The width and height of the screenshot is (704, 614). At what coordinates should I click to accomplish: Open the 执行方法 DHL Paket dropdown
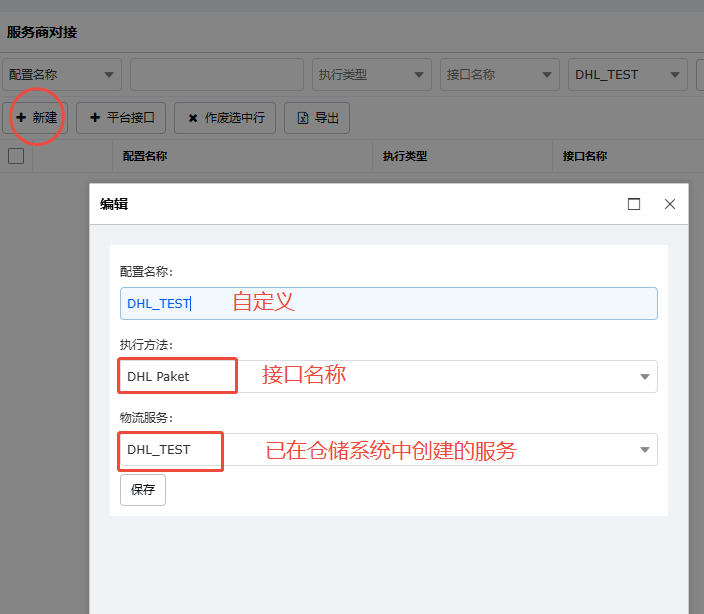(389, 377)
